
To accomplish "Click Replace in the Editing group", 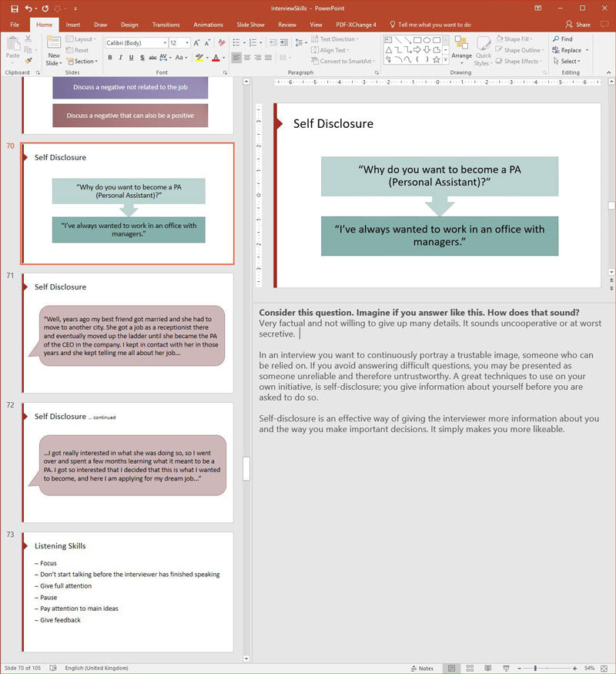I will click(x=567, y=50).
